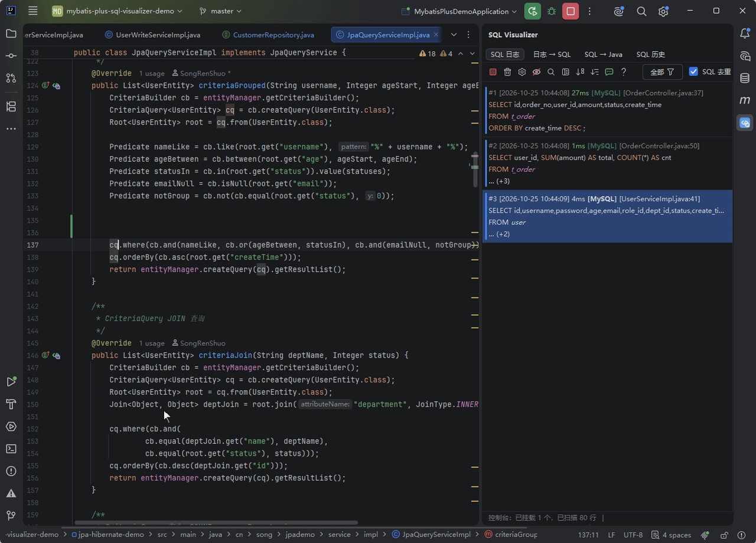Open the project name dropdown
Screen dimensions: 756x543
[117, 11]
